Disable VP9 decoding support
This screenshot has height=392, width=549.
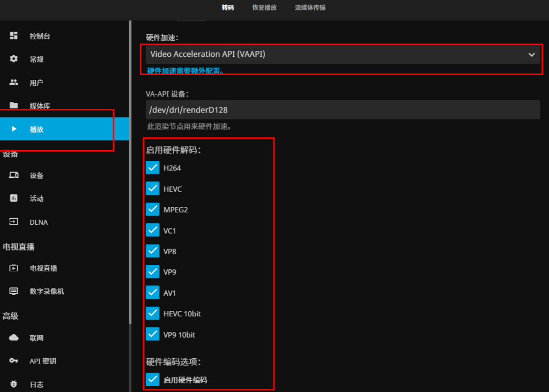coord(152,272)
